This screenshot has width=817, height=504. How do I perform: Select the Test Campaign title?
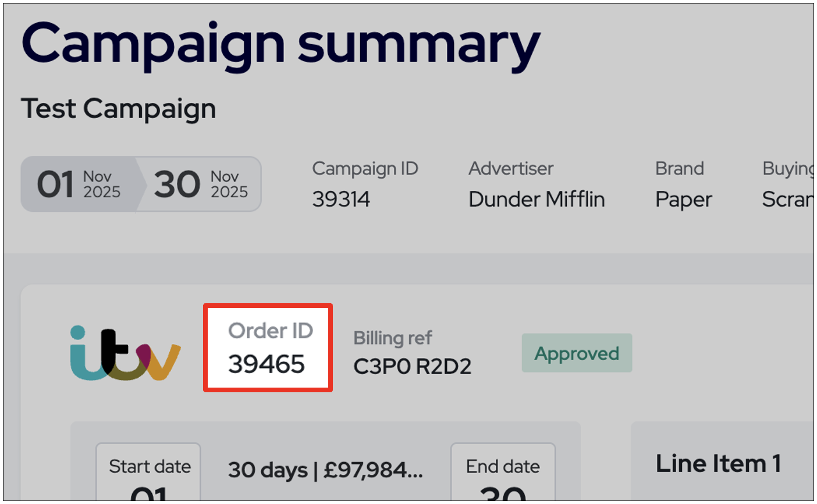pyautogui.click(x=119, y=109)
